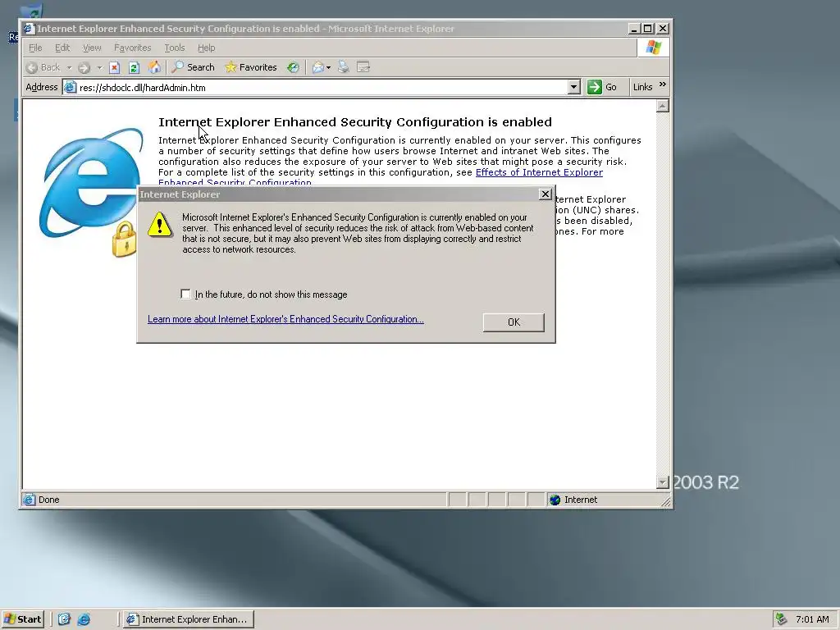Open the File menu
840x630 pixels.
click(35, 48)
